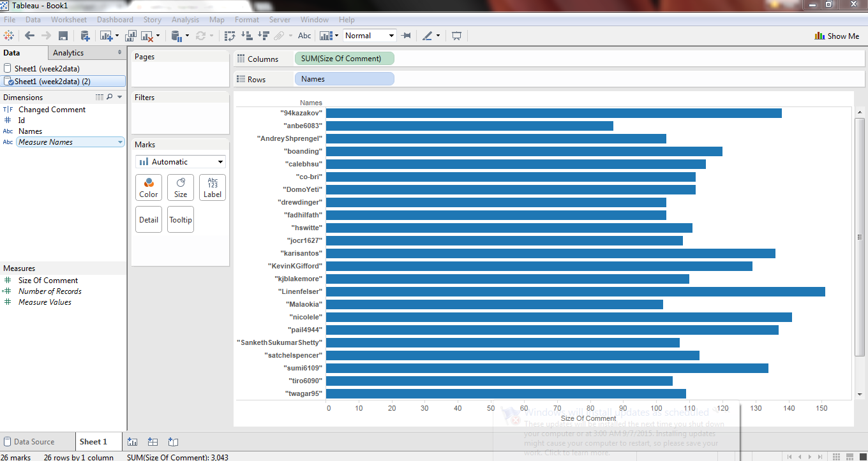
Task: Expand the New Worksheet dropdown arrow
Action: tap(117, 36)
